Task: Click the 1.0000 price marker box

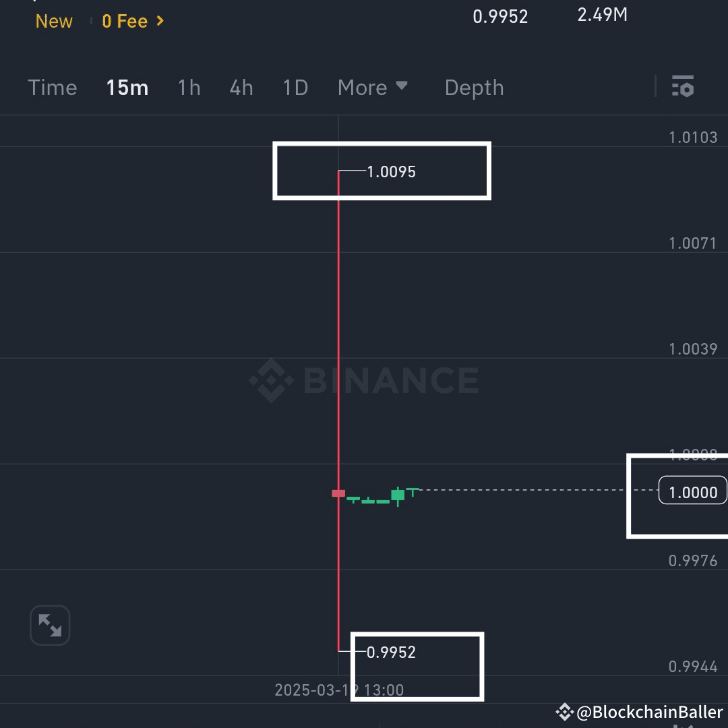Action: pyautogui.click(x=692, y=491)
